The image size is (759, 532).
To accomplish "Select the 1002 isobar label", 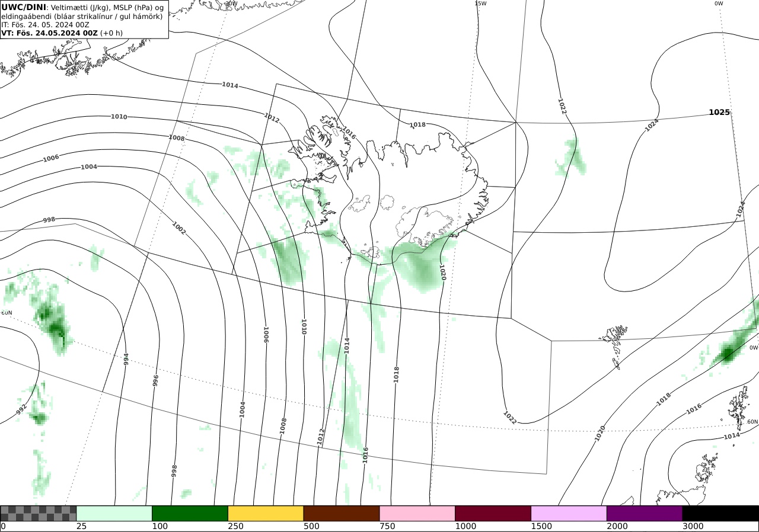I will coord(178,228).
